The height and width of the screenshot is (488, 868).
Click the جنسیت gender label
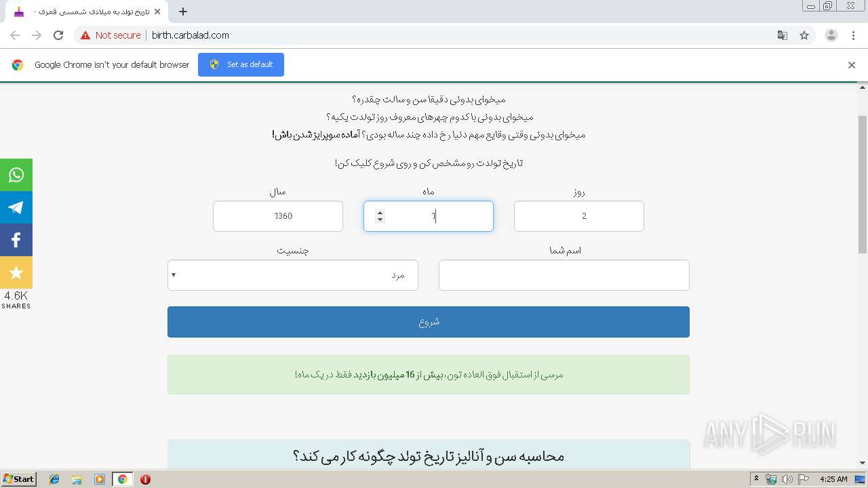point(293,251)
